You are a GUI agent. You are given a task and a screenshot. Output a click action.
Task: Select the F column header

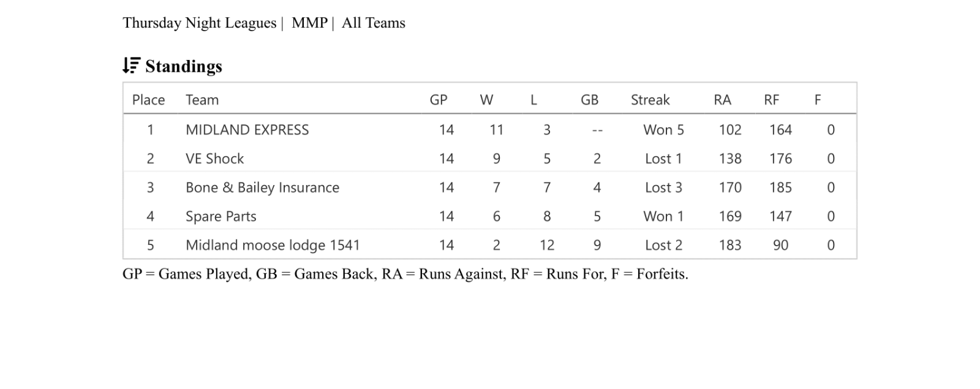[817, 100]
